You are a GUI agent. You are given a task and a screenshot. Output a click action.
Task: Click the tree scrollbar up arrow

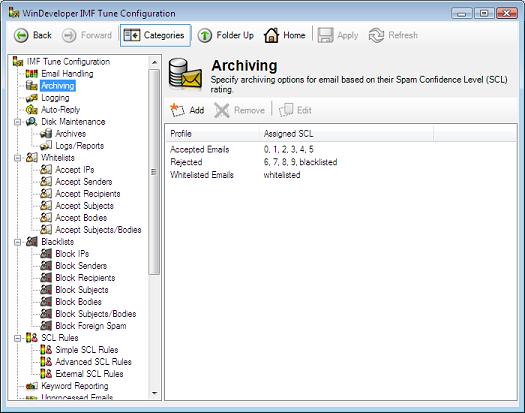[154, 62]
